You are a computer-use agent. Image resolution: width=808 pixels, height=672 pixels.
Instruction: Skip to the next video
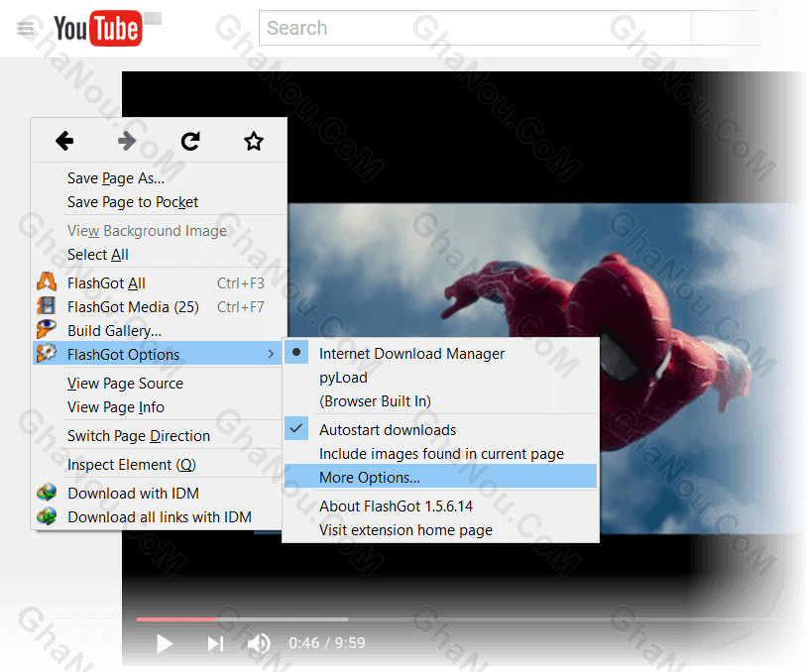pos(215,643)
